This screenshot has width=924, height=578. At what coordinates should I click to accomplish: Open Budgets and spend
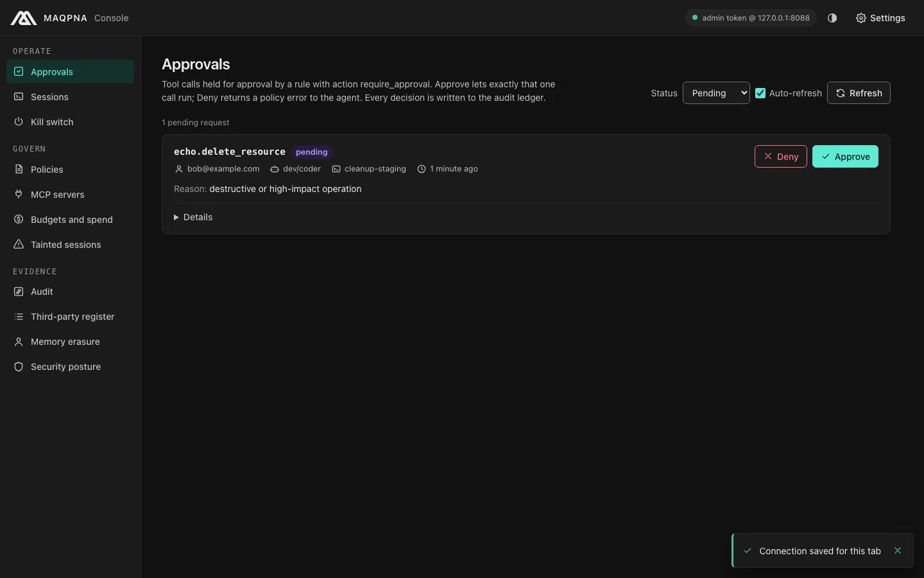tap(70, 220)
